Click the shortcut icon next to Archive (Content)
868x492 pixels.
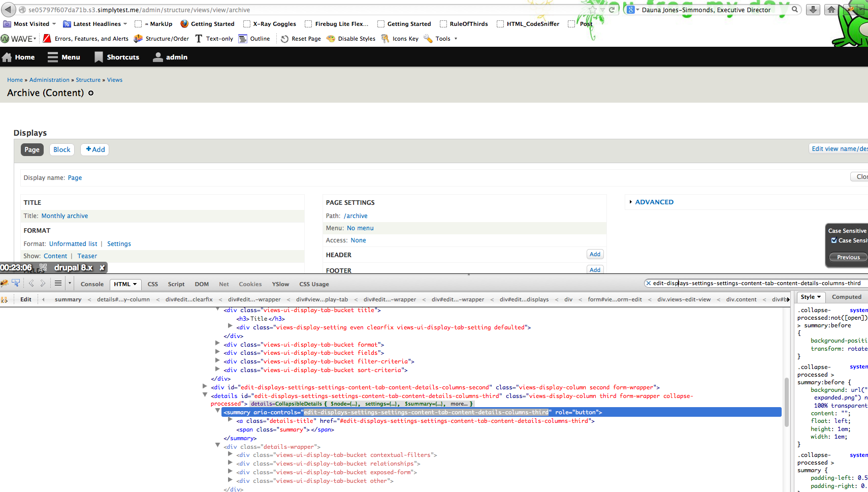(x=91, y=93)
